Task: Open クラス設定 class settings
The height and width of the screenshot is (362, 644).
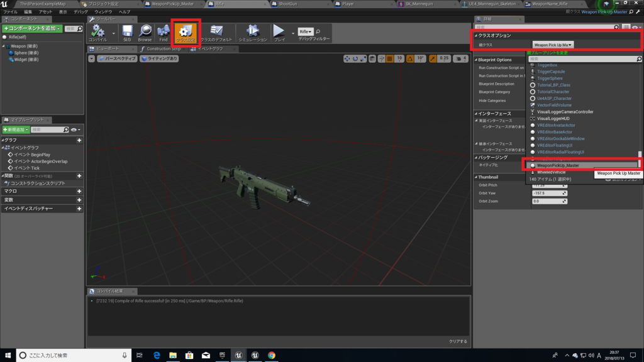Action: [x=186, y=33]
